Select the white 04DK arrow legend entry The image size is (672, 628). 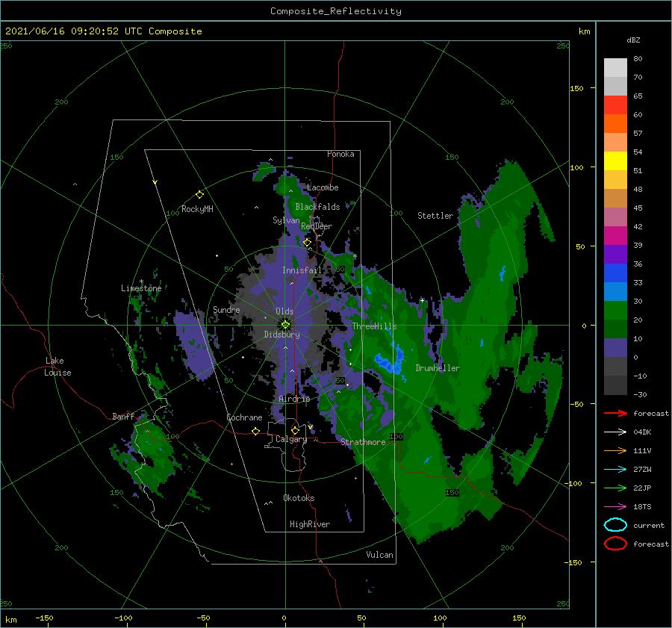click(x=615, y=432)
